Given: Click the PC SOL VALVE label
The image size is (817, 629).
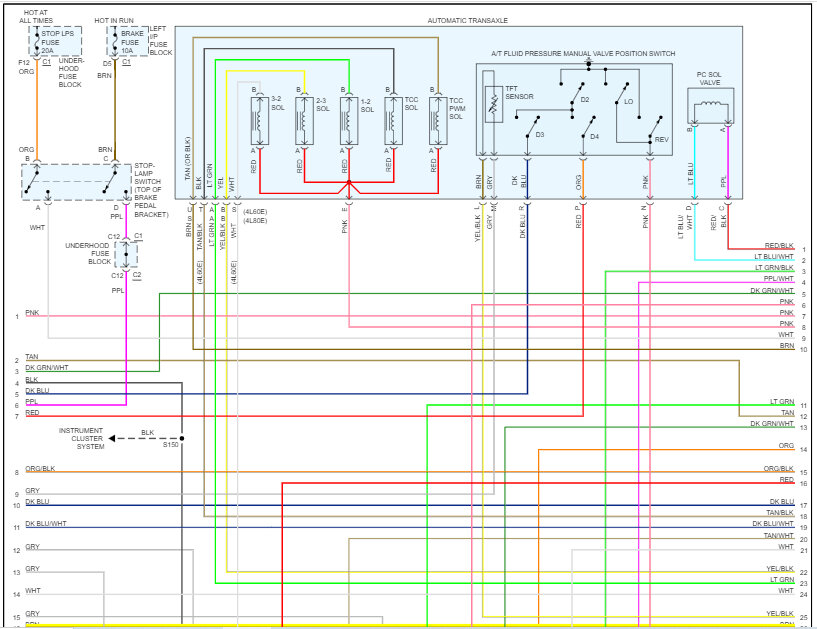Looking at the screenshot, I should point(709,79).
